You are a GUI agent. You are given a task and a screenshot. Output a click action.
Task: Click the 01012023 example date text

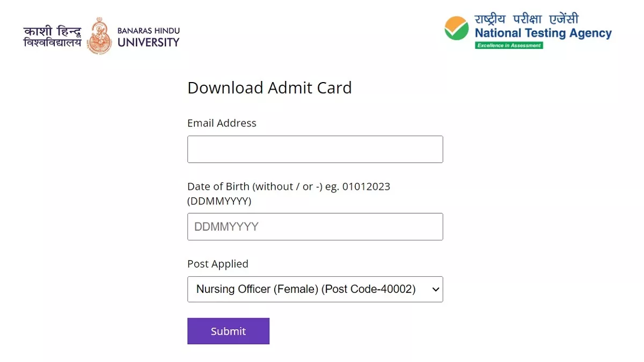tap(366, 187)
